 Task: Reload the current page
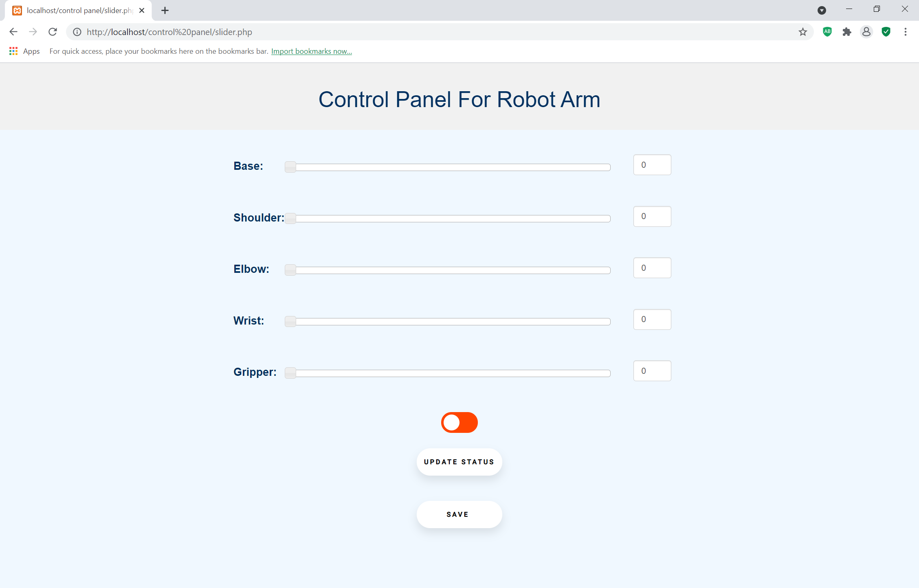[53, 32]
